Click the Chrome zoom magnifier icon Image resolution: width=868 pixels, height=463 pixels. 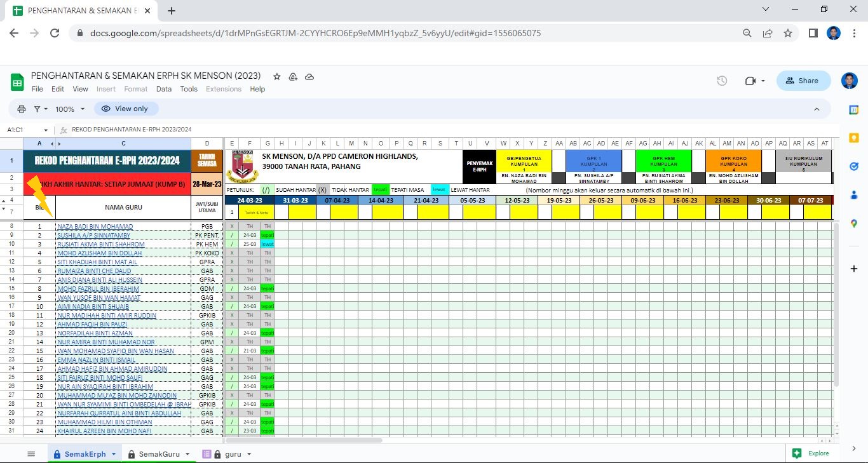click(747, 33)
